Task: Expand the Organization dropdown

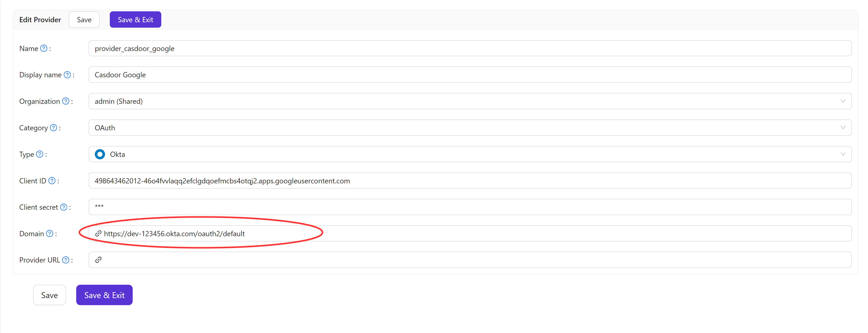Action: (844, 101)
